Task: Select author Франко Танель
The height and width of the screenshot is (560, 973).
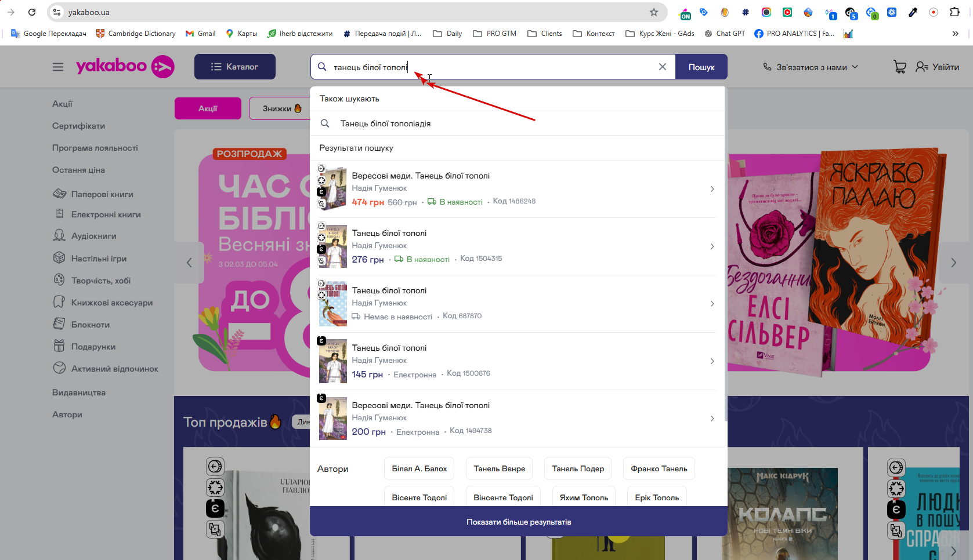Action: [659, 468]
